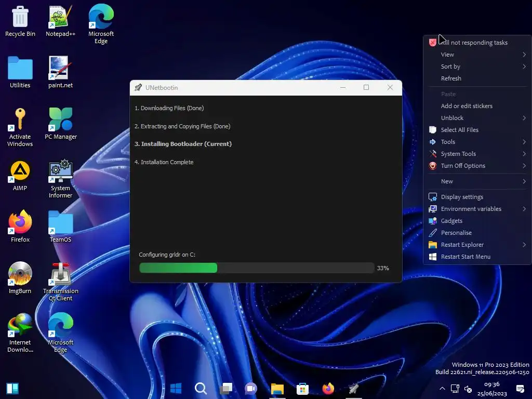Open the TeamOS folder shortcut
532x399 pixels.
(60, 227)
